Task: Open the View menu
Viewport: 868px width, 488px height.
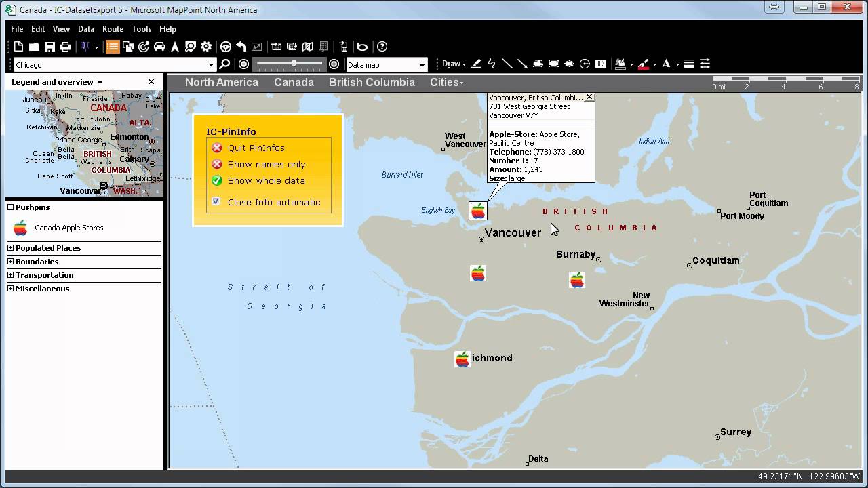Action: [x=61, y=29]
